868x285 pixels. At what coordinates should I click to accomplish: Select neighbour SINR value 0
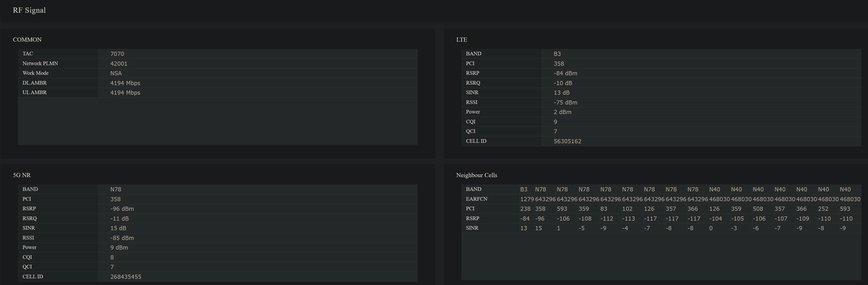pyautogui.click(x=711, y=228)
